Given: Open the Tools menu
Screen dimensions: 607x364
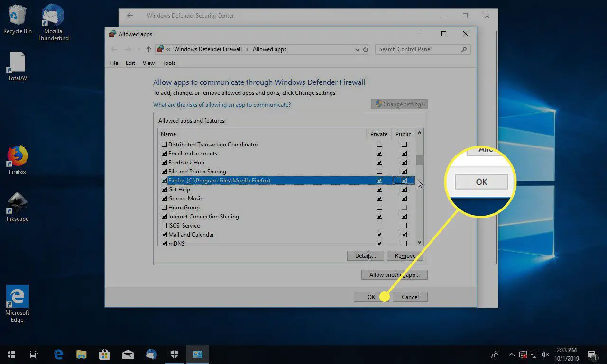Looking at the screenshot, I should pos(169,63).
